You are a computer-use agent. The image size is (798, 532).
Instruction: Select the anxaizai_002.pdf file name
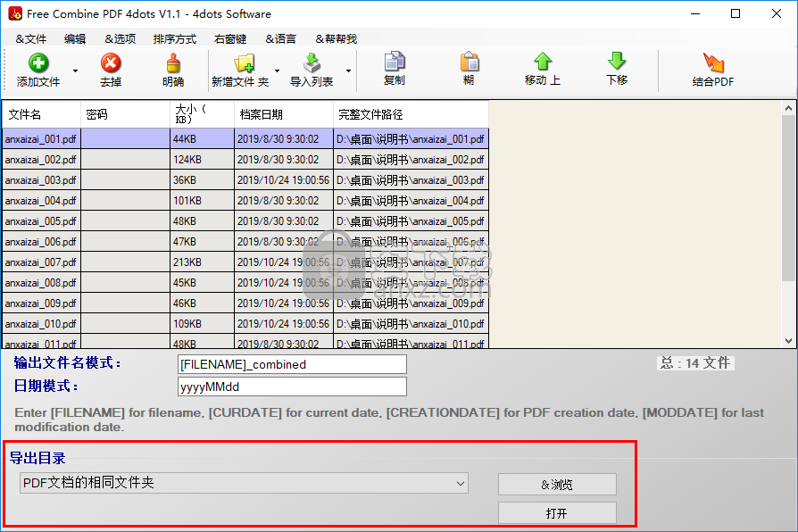click(x=41, y=160)
